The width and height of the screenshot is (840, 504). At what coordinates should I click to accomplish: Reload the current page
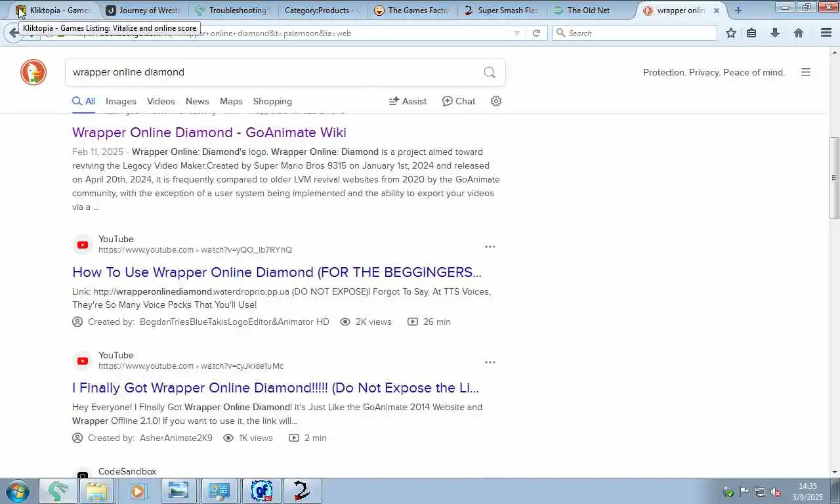click(536, 33)
